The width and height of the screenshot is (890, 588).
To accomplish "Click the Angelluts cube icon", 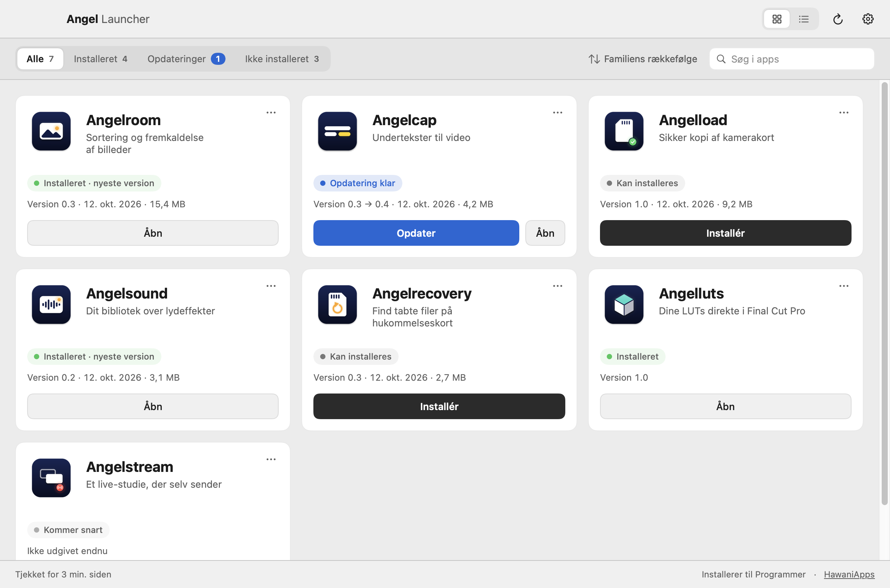I will 624,305.
